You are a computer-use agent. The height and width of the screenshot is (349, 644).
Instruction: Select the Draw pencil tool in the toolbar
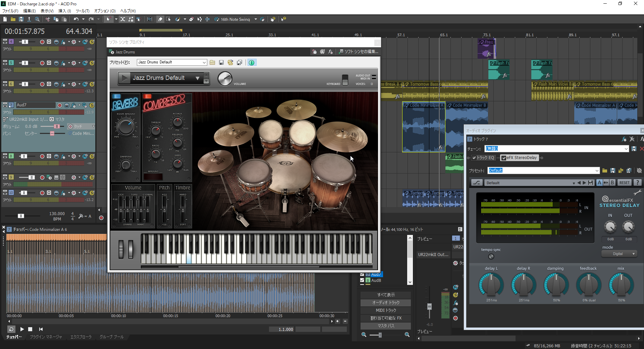coord(160,19)
